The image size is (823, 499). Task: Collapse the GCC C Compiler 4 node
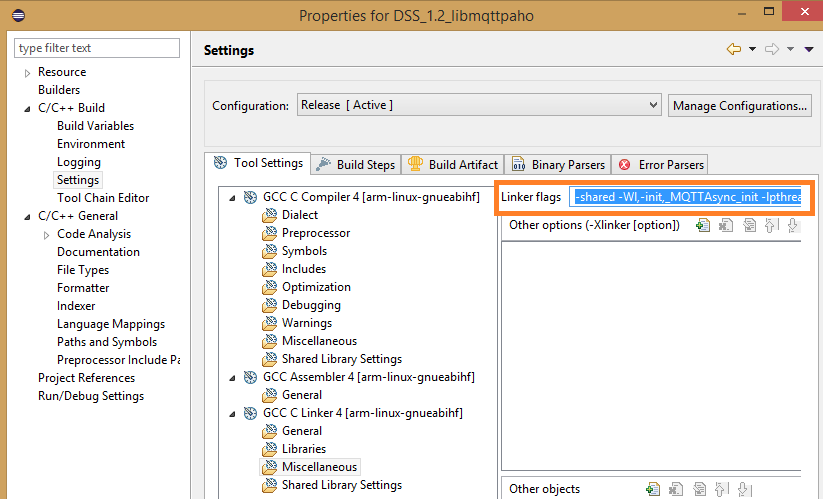pos(233,197)
